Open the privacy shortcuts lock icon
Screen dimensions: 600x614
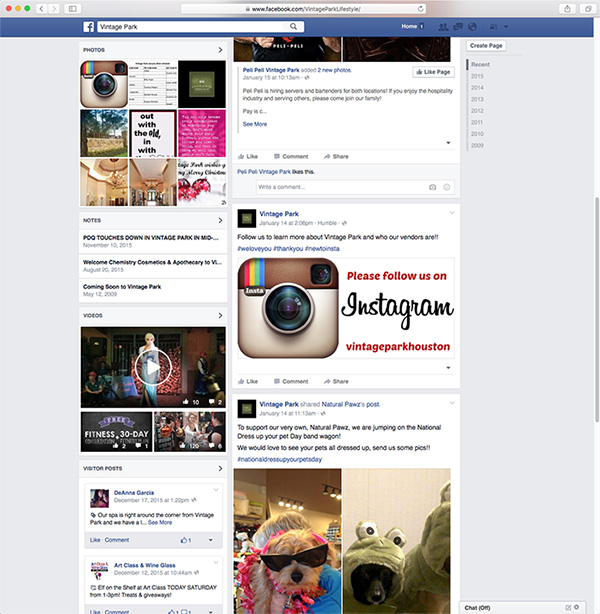point(493,27)
